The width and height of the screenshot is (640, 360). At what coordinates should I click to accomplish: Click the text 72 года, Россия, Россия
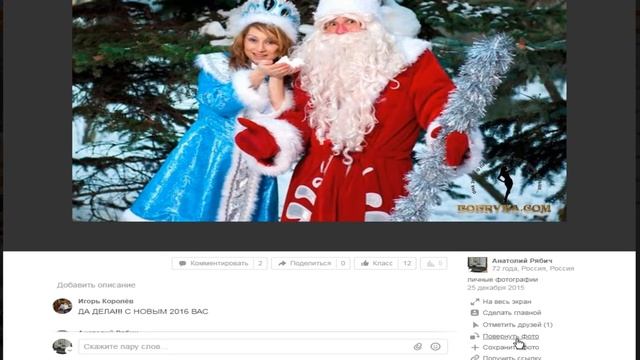click(x=533, y=269)
